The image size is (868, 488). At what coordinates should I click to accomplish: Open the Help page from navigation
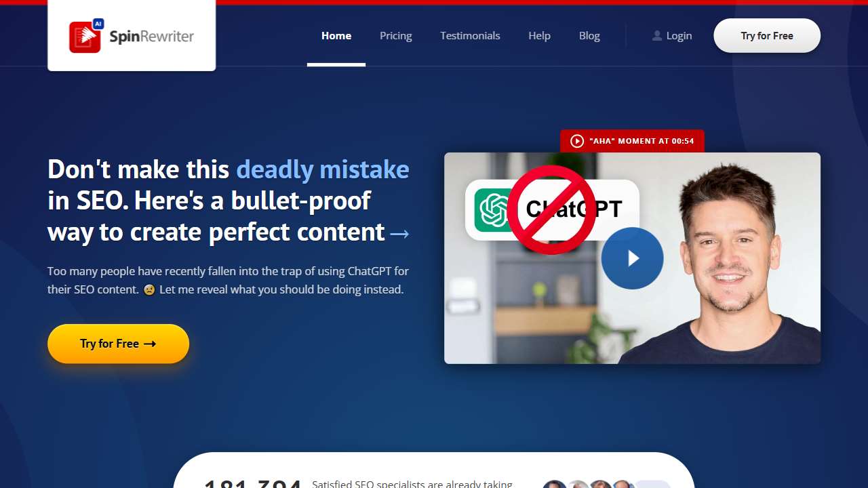pos(539,36)
